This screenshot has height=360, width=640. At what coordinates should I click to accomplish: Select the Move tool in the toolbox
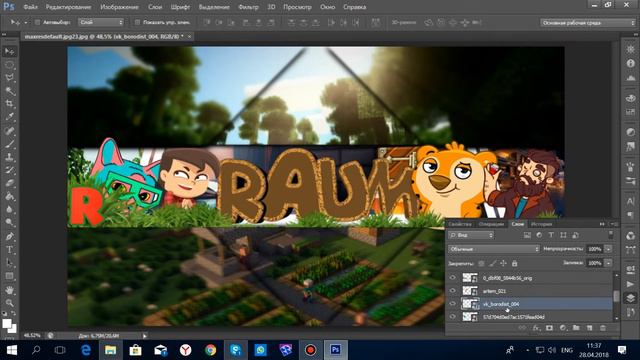[9, 51]
